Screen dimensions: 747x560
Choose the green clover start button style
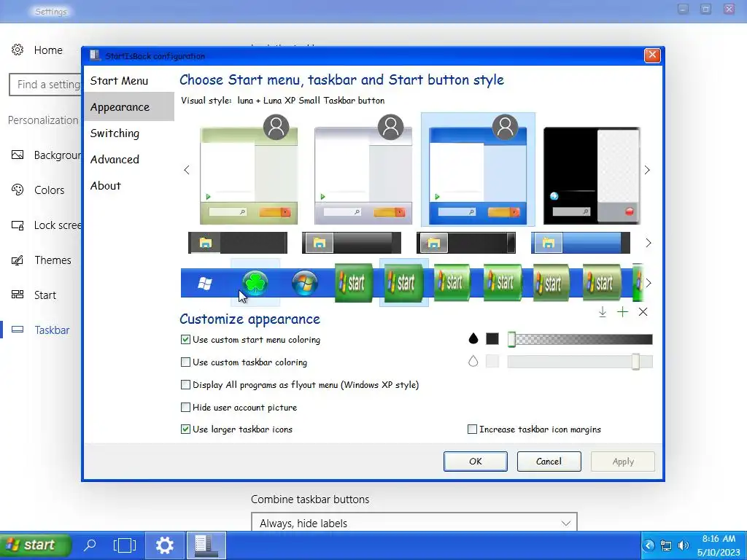[255, 283]
